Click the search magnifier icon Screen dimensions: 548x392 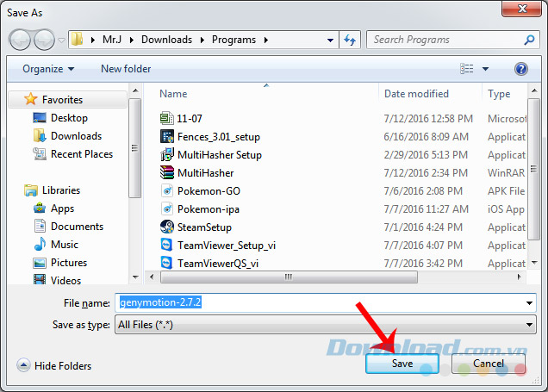click(x=530, y=40)
